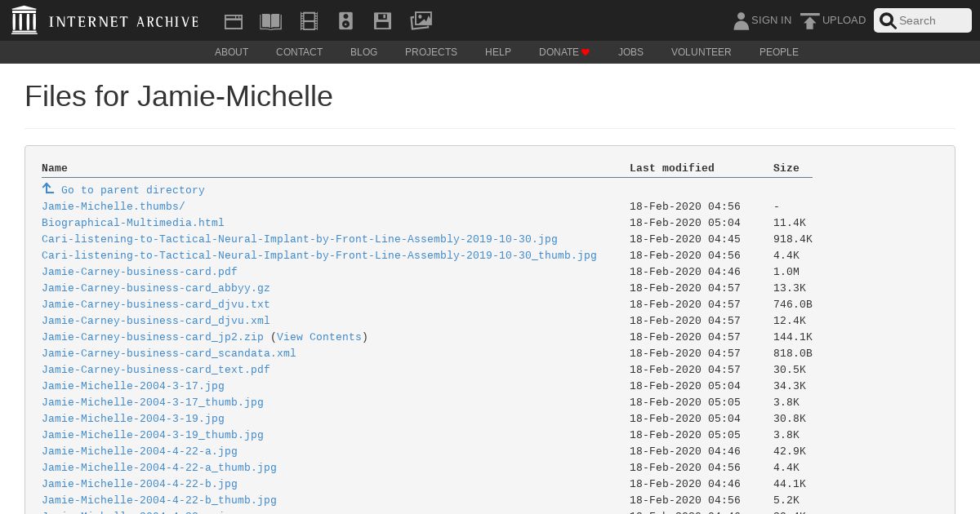Open Jamie-Carney-business-card_text.pdf
Screen dimensions: 980x514
(x=156, y=370)
